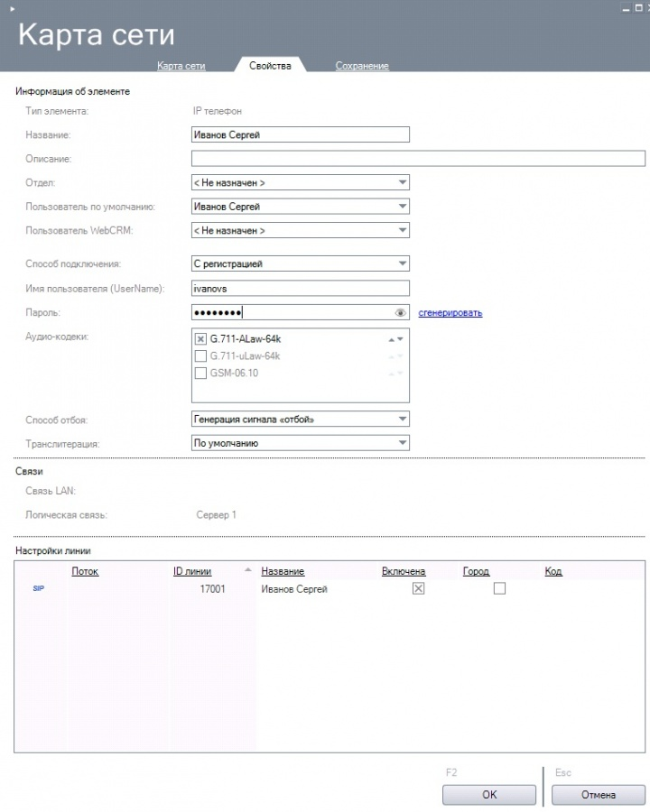This screenshot has width=650, height=812.
Task: Switch to the Сохранение tab
Action: 362,66
